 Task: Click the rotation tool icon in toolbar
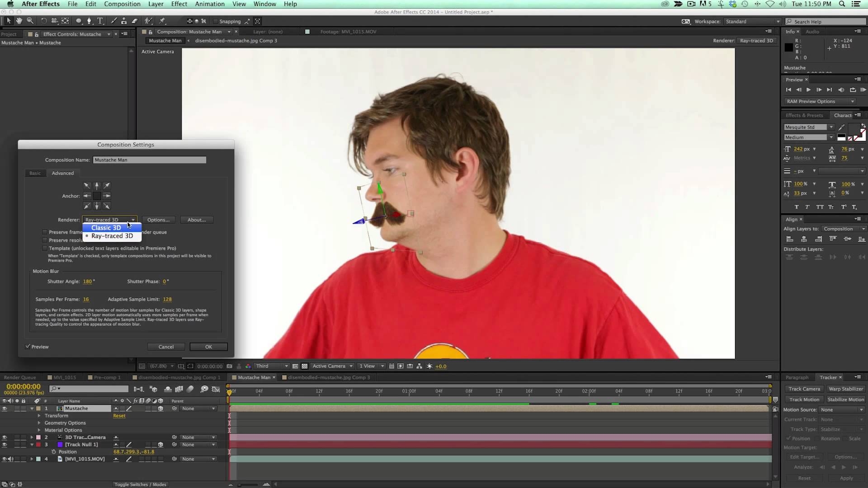(x=43, y=21)
